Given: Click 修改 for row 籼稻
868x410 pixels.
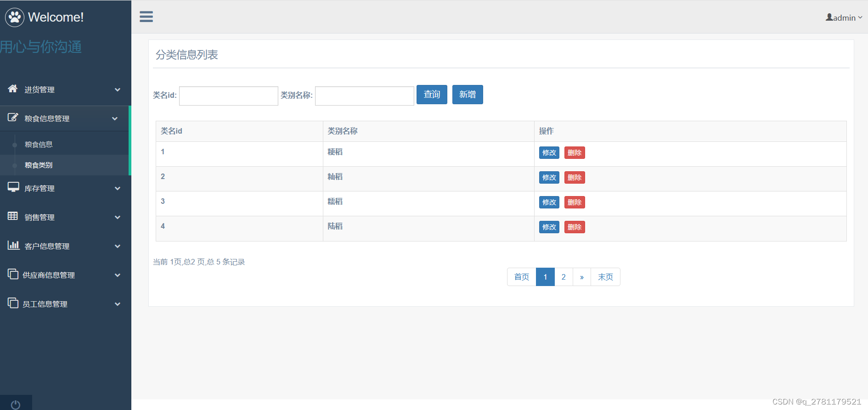Looking at the screenshot, I should 549,178.
